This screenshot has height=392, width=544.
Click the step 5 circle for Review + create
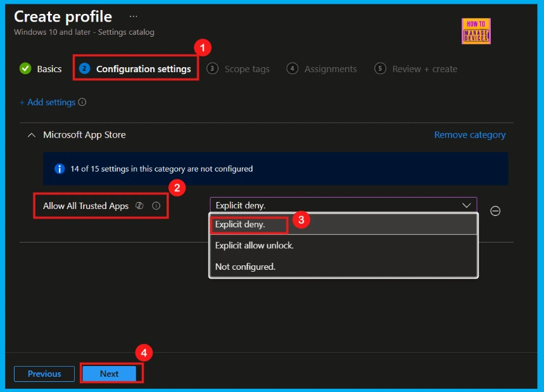[380, 68]
